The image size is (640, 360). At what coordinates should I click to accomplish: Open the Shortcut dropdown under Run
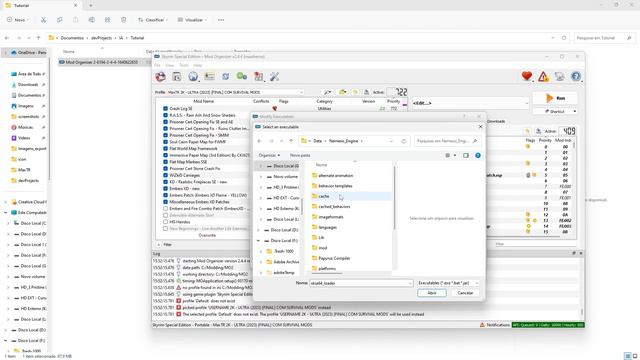(575, 111)
